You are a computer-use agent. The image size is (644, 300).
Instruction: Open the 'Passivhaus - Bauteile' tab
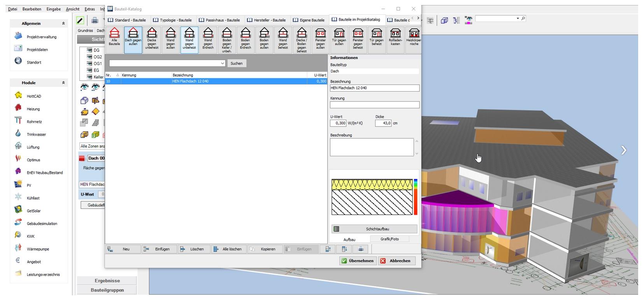click(x=219, y=20)
